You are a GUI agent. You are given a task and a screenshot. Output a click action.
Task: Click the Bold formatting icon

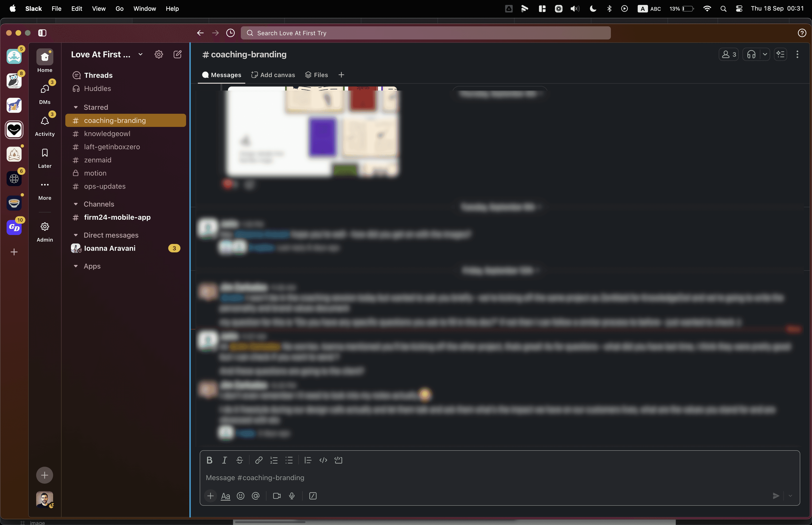click(209, 460)
